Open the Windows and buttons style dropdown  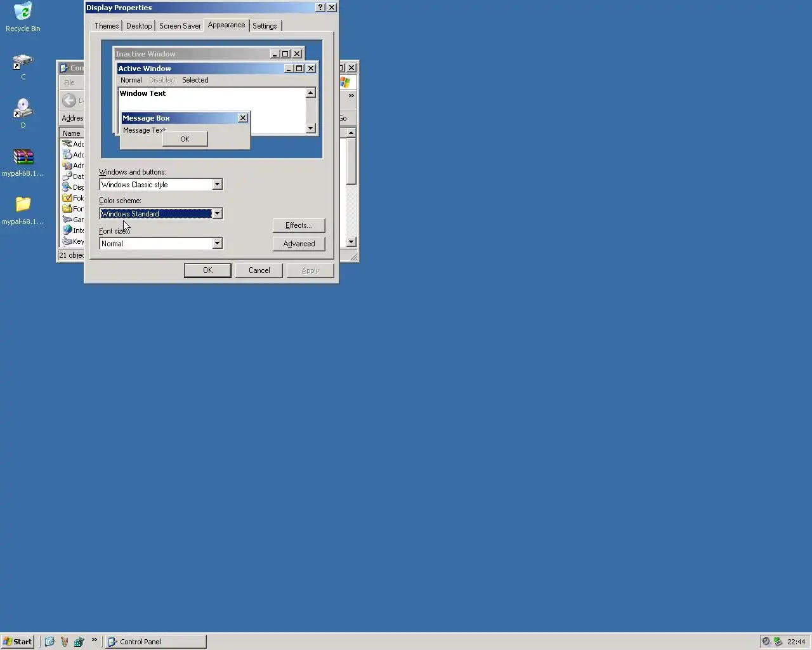pos(217,184)
